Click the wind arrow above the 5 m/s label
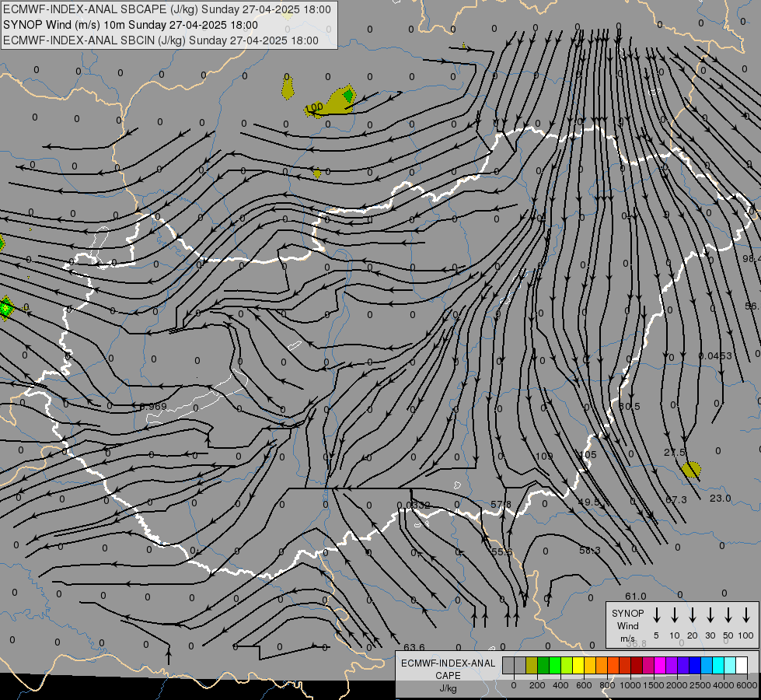Viewport: 761px width, 700px height. 656,615
